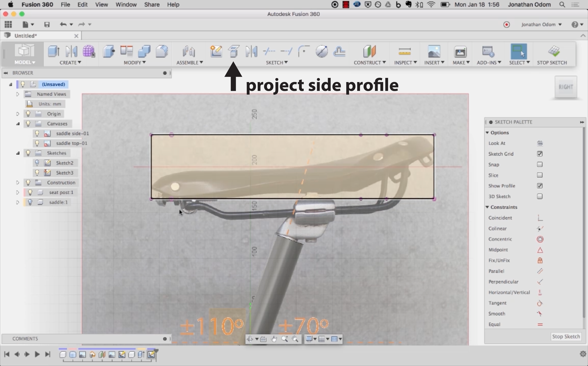
Task: Click the Sketch Dimension tool icon
Action: [x=321, y=51]
